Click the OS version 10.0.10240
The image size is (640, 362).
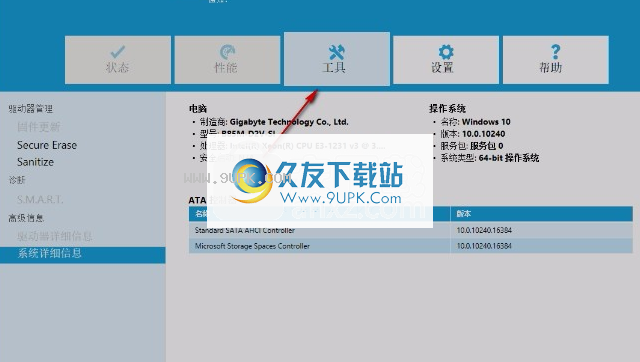point(484,134)
